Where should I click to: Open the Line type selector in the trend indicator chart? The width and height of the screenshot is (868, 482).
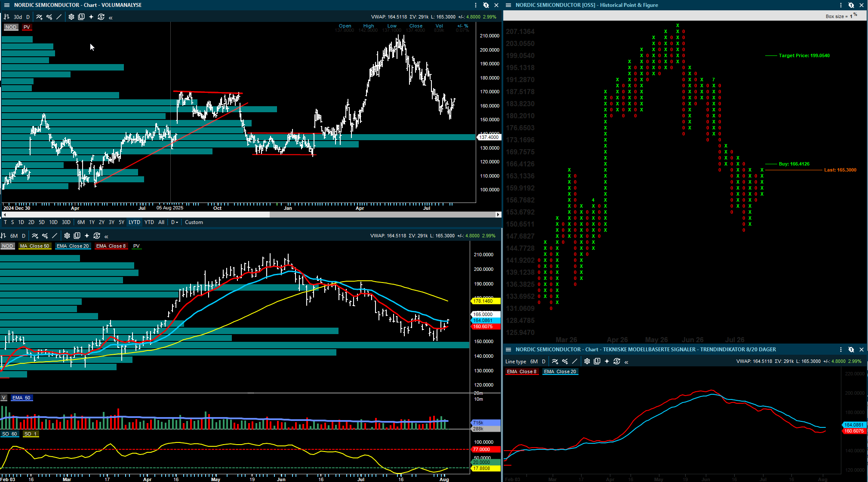click(x=516, y=362)
